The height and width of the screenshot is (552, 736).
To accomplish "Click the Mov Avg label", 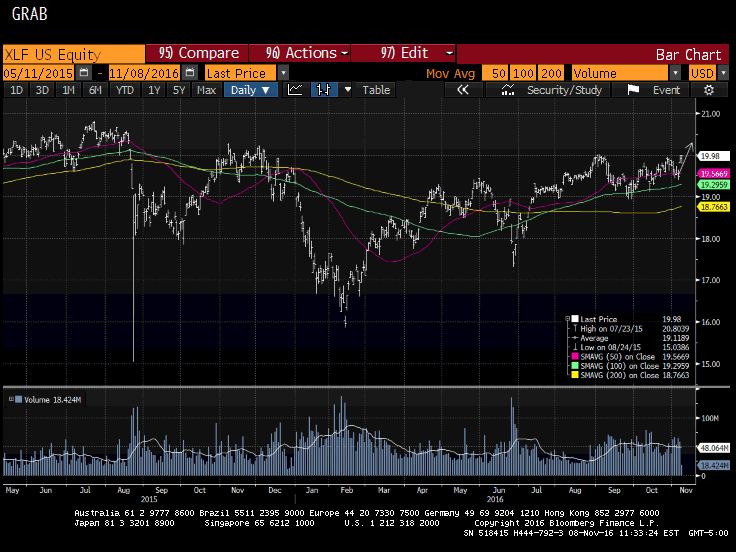I will tap(450, 73).
